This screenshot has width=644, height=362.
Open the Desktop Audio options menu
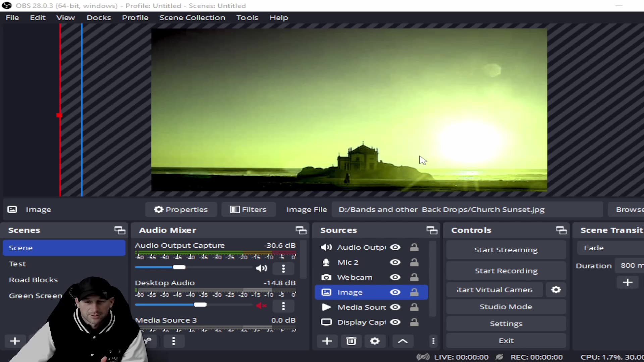click(x=283, y=306)
